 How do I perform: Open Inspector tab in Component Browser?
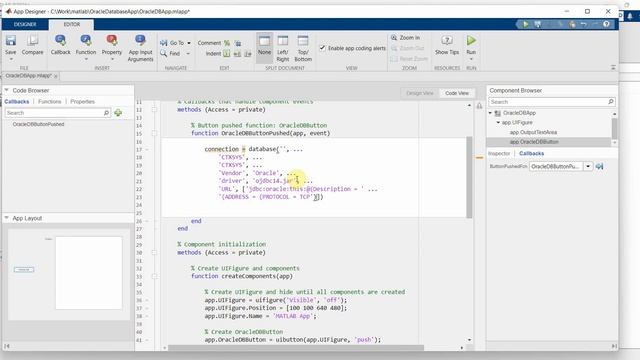pos(499,153)
